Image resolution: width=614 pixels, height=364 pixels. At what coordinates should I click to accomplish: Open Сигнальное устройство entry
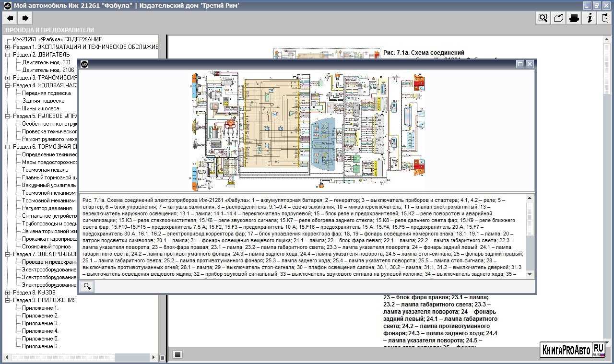tap(49, 216)
